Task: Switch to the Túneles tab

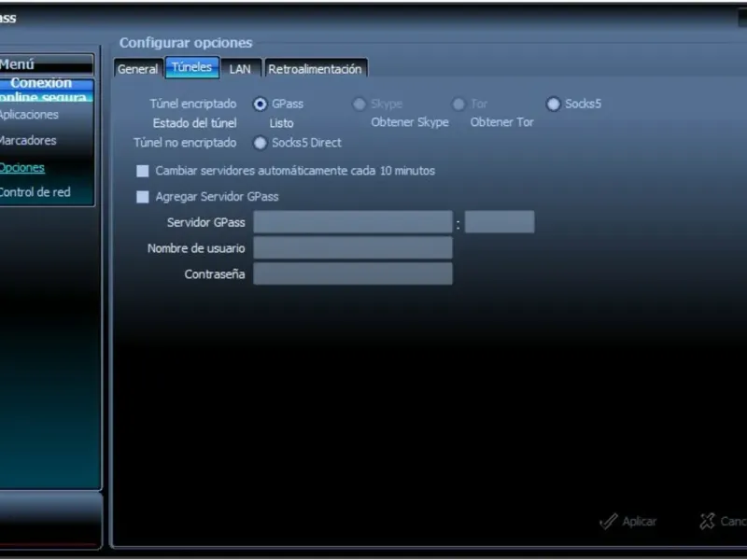Action: tap(192, 67)
